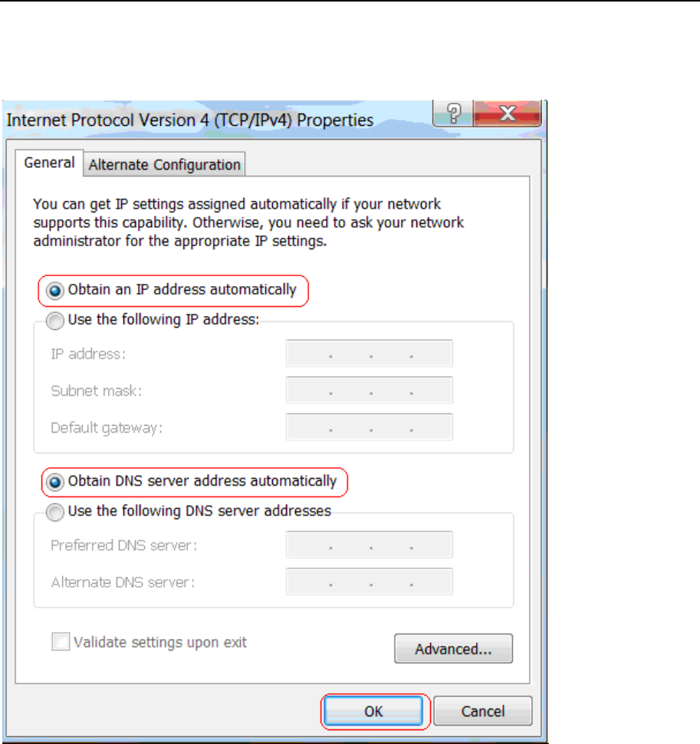Screen dimensions: 700x744
Task: Toggle Validate settings upon exit checkbox
Action: click(x=61, y=641)
